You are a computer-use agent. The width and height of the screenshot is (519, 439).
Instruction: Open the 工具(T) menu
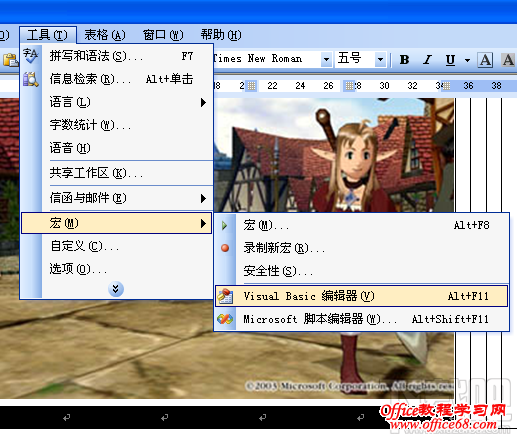[x=48, y=35]
